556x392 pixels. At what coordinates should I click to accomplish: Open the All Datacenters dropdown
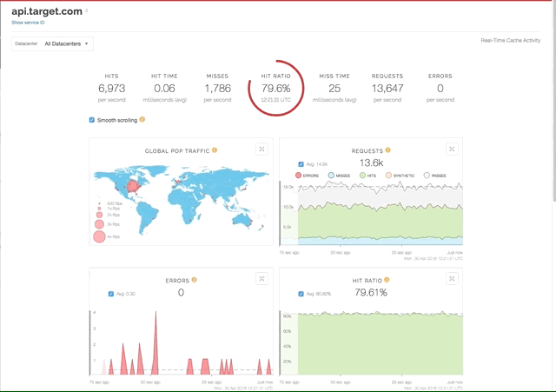click(67, 43)
